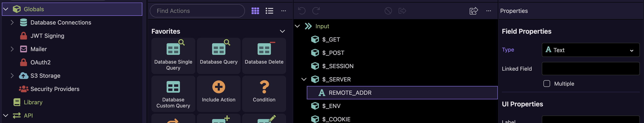Open the Type dropdown showing Text
The height and width of the screenshot is (123, 644).
coord(590,50)
